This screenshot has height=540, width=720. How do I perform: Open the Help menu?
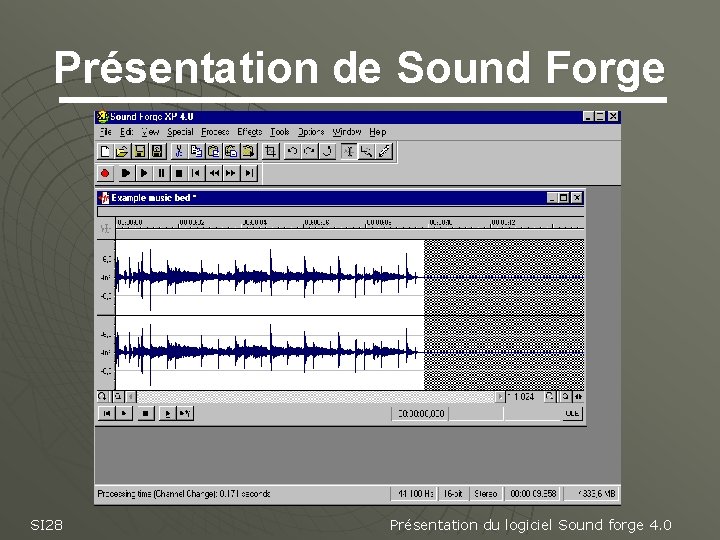click(x=377, y=132)
